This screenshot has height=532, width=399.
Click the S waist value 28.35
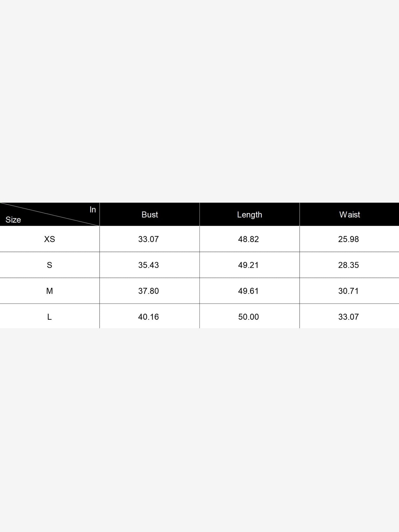pos(348,265)
